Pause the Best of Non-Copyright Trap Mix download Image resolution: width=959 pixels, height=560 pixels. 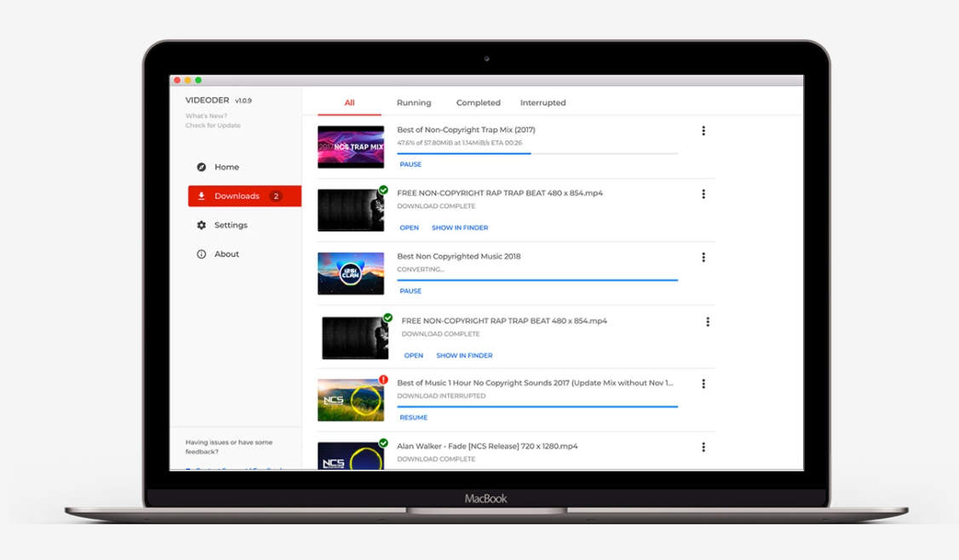(x=411, y=164)
